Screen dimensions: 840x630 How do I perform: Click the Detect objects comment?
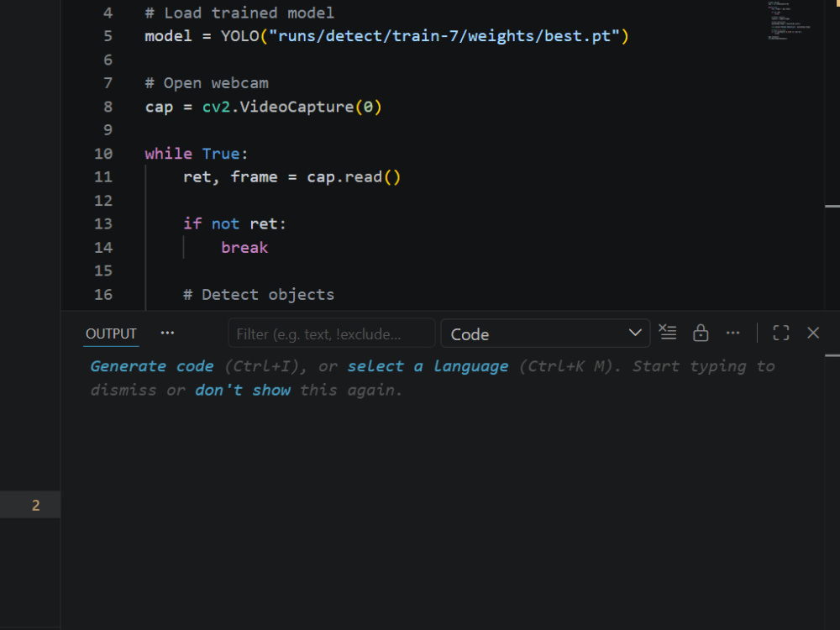coord(259,295)
